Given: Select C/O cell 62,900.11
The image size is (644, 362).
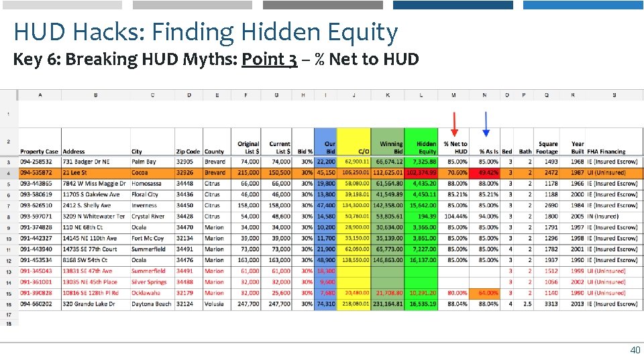Looking at the screenshot, I should coord(354,162).
